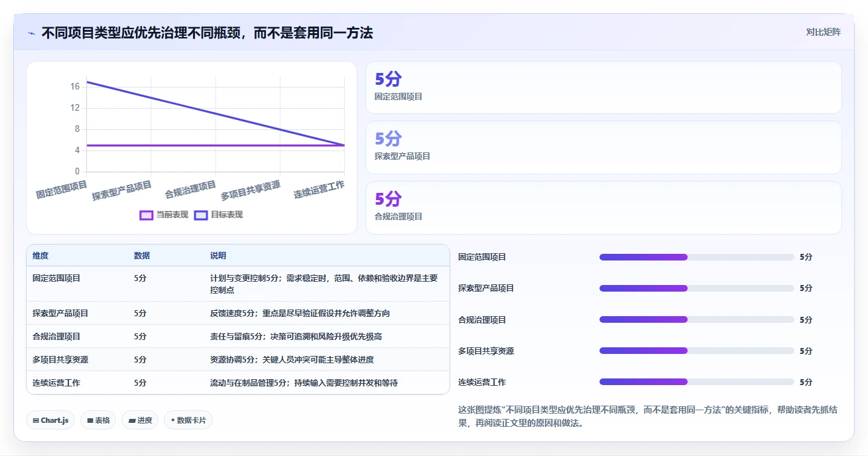
Task: Click the 5分 value in table row 固定范围项目
Action: (x=140, y=278)
